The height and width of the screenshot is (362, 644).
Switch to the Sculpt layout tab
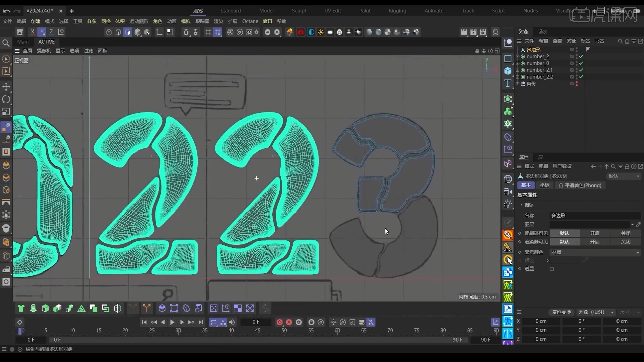click(x=299, y=11)
